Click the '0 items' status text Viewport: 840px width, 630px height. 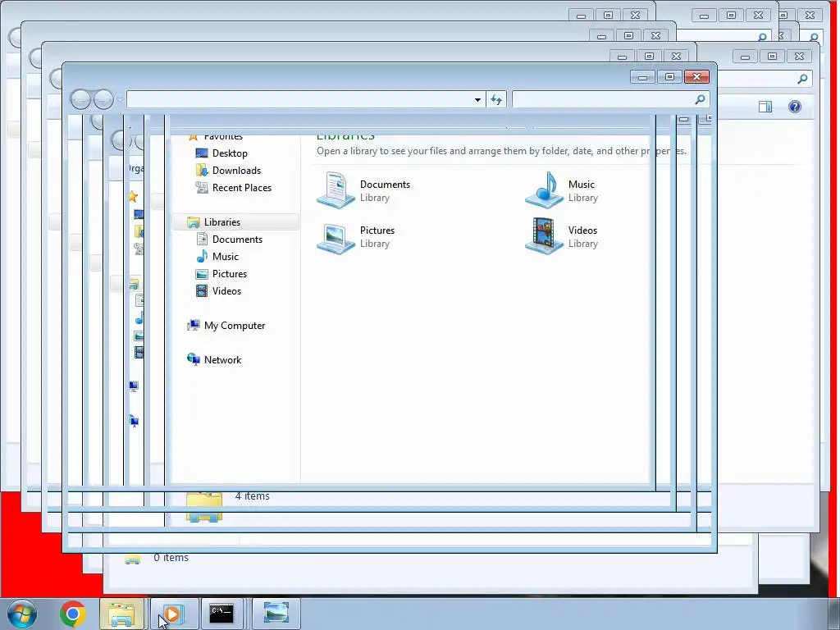[171, 558]
